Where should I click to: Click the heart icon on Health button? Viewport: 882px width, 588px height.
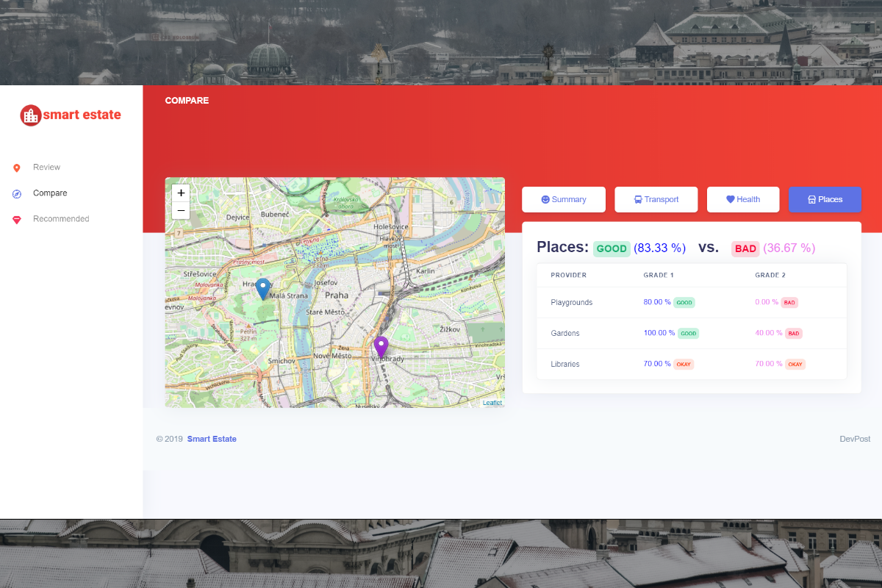pyautogui.click(x=730, y=199)
